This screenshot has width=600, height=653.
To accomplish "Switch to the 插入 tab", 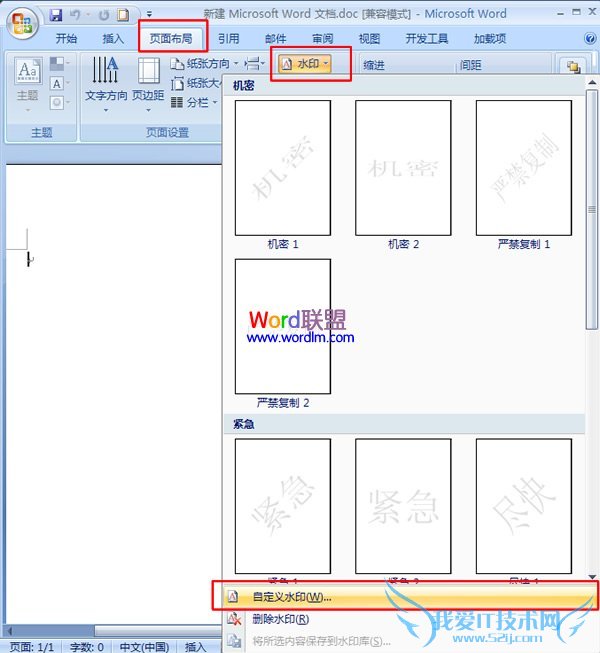I will pos(113,39).
